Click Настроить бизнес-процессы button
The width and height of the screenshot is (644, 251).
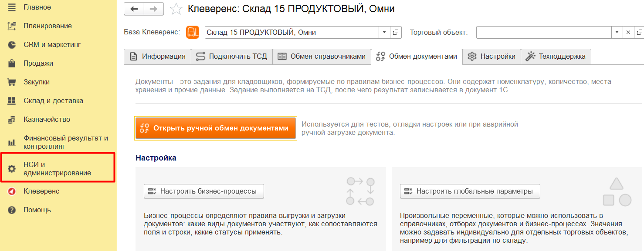[203, 191]
